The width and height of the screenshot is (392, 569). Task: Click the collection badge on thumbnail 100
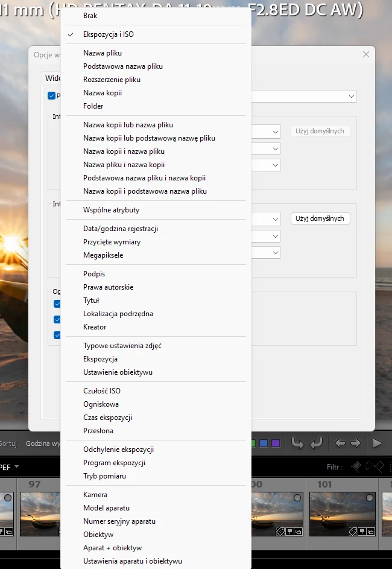[299, 532]
